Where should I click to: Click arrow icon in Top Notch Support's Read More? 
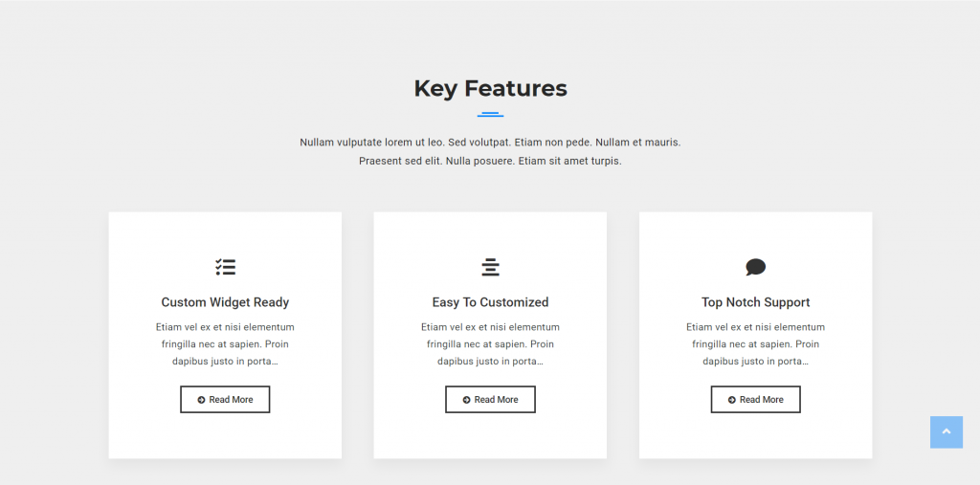click(x=731, y=400)
